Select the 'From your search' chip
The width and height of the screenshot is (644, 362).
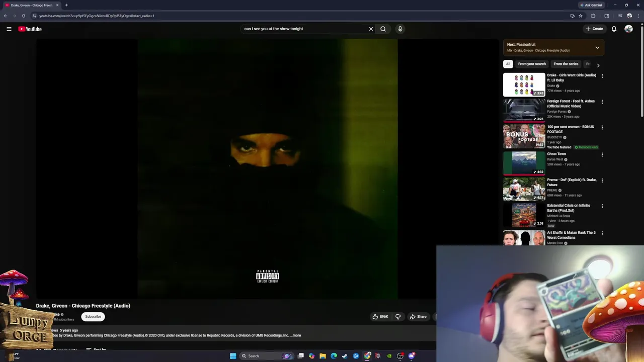point(532,64)
